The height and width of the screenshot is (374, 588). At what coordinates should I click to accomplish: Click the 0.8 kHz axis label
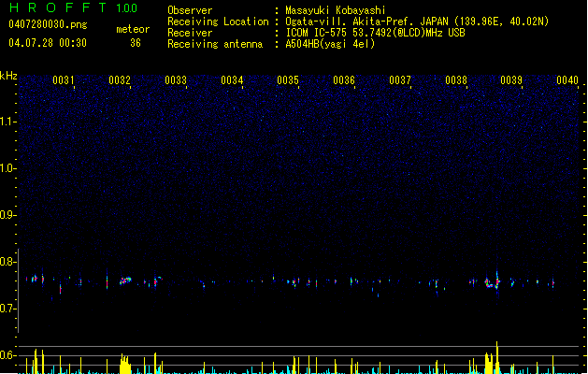(8, 262)
